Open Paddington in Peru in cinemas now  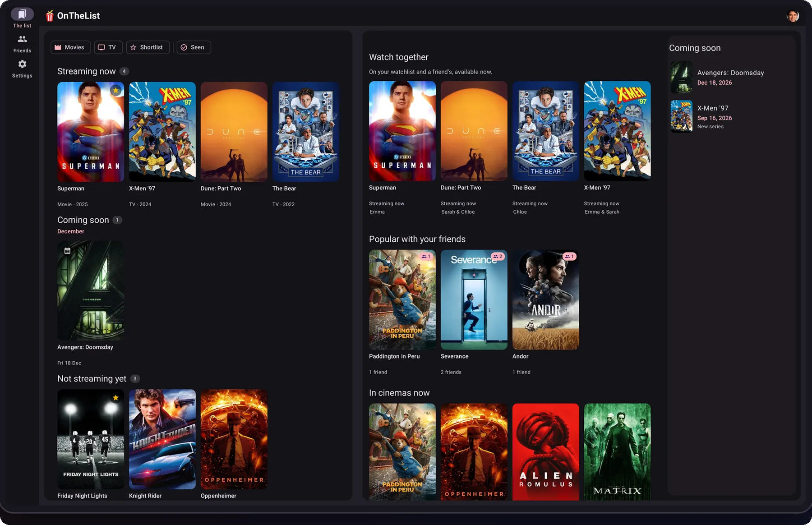coord(402,451)
